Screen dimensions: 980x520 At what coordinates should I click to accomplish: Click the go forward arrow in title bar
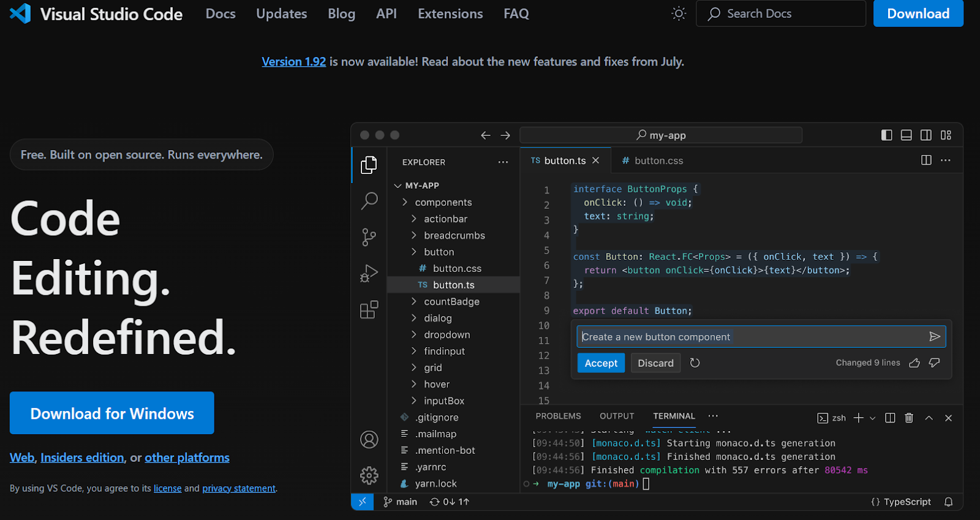[505, 135]
